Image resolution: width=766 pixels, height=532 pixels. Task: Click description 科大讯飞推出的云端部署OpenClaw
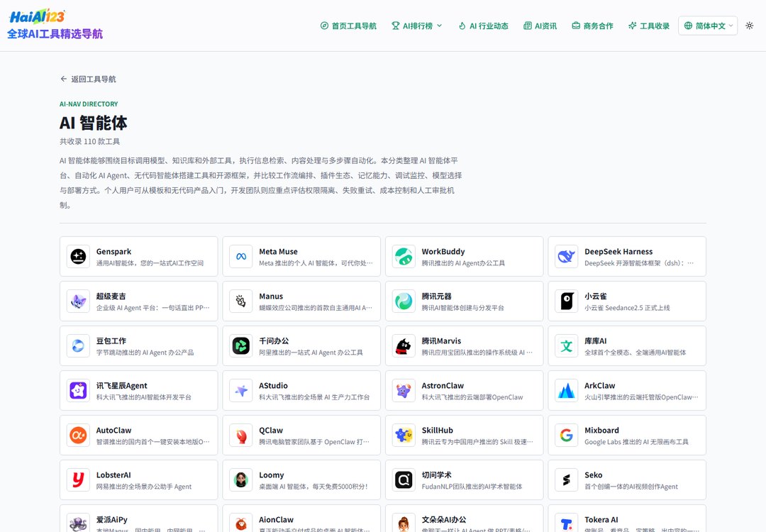(472, 397)
